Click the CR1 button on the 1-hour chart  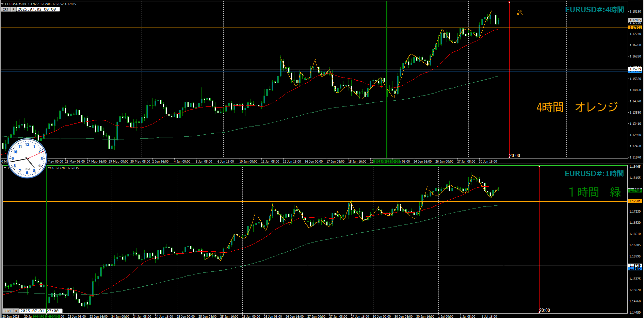[x=9, y=311]
